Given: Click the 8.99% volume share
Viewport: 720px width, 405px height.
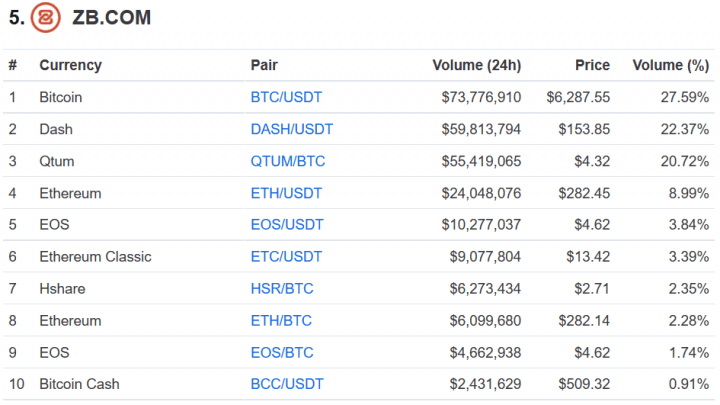Looking at the screenshot, I should (689, 194).
